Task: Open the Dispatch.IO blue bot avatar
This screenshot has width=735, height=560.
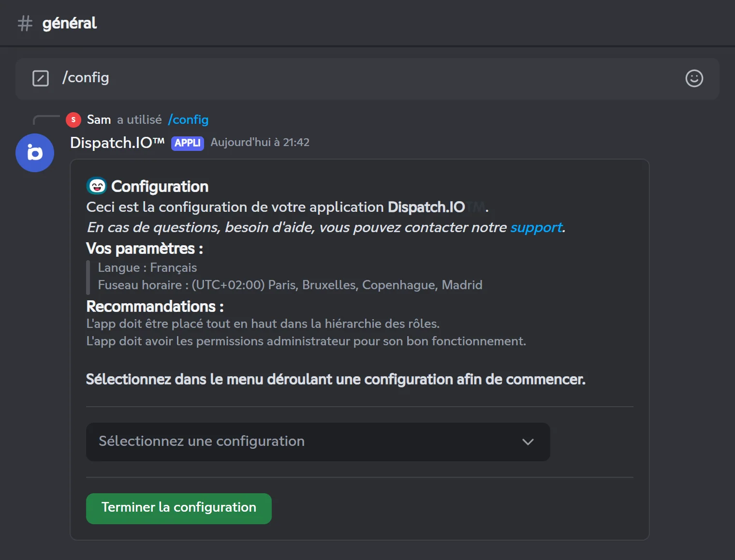Action: tap(35, 153)
